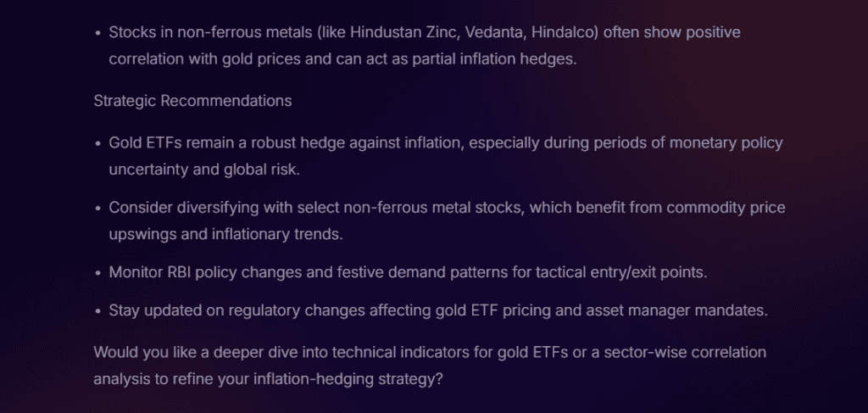This screenshot has height=413, width=868.
Task: Click the bullet dot before 'Monitor RBI policy'
Action: click(97, 274)
